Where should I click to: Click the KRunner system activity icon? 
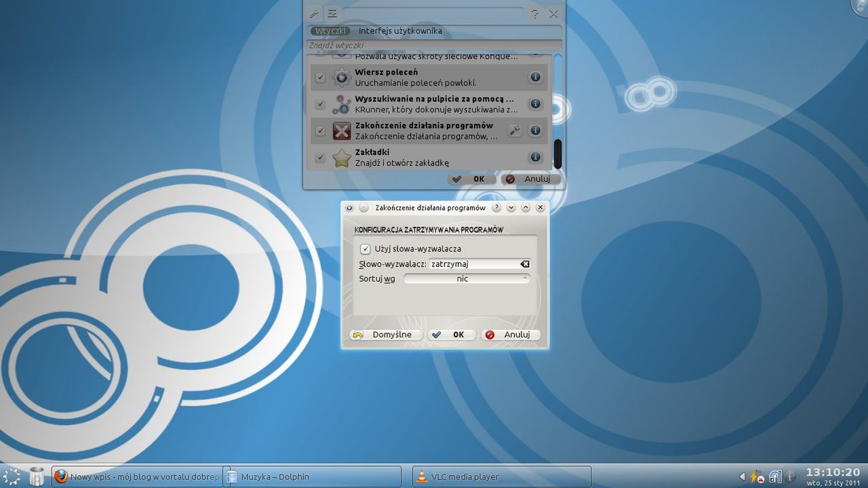[332, 13]
